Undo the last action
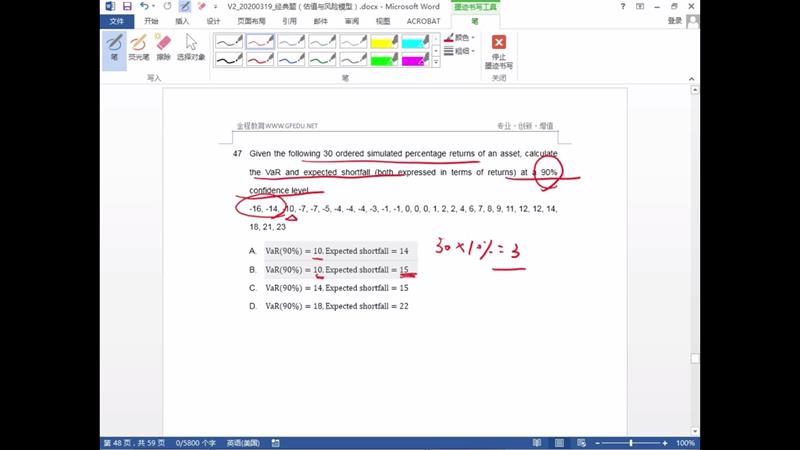The height and width of the screenshot is (450, 800). click(144, 6)
